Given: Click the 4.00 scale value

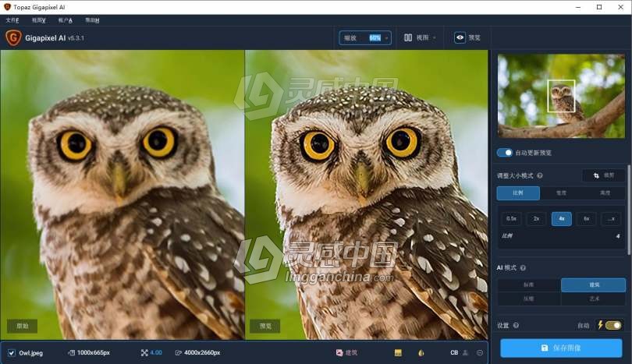Looking at the screenshot, I should (156, 353).
